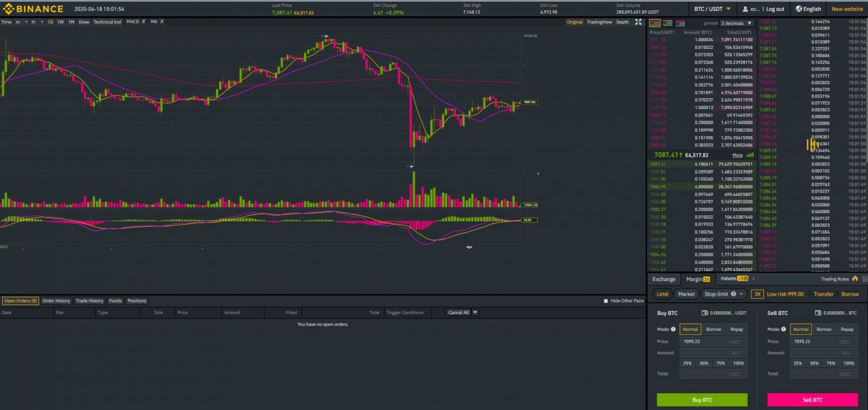Click the Transfer link
868x410 pixels.
(824, 294)
